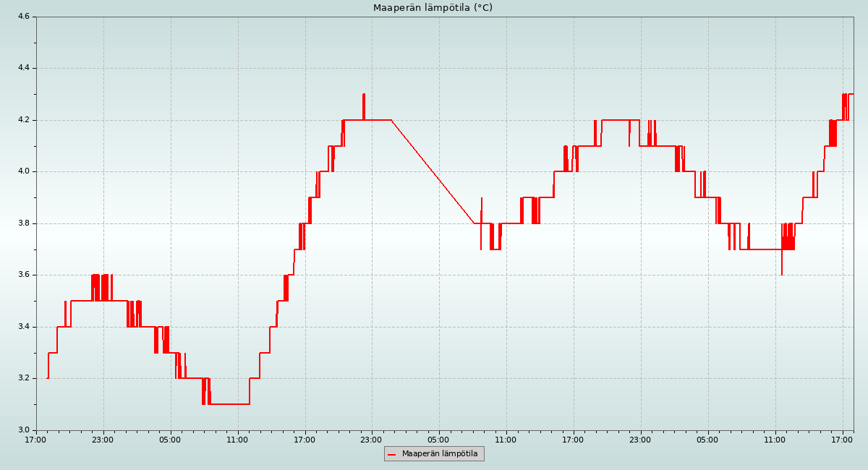868x470 pixels.
Task: Click the flat 3.1 minimum plateau of the curve
Action: click(230, 404)
